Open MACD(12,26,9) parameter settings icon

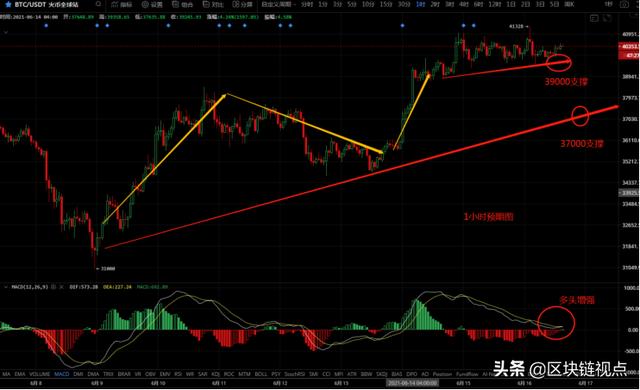coord(54,287)
